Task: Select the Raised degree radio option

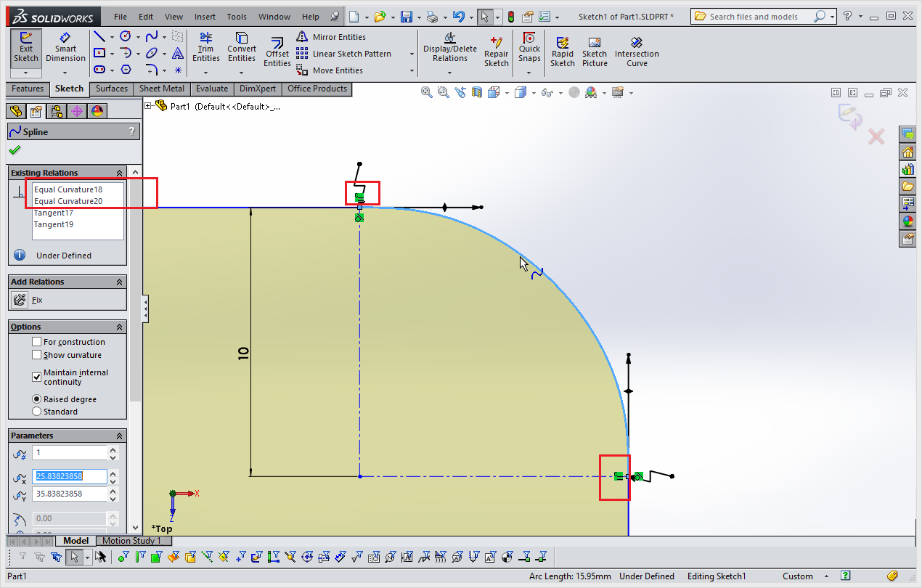Action: 37,399
